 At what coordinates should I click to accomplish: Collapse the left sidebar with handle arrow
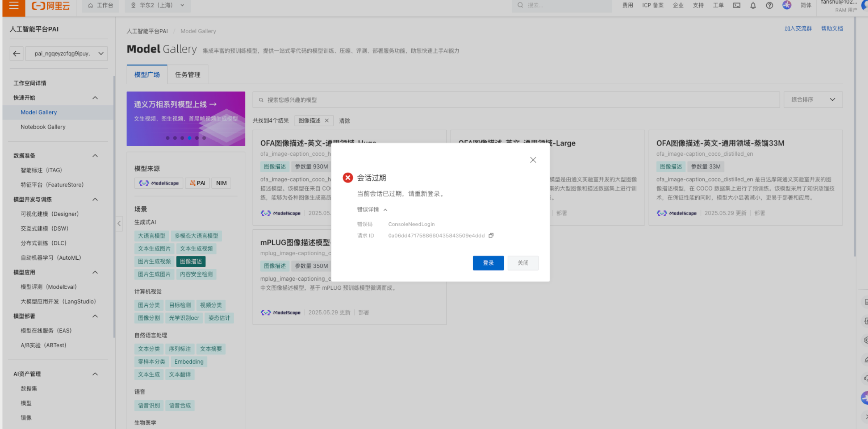119,224
